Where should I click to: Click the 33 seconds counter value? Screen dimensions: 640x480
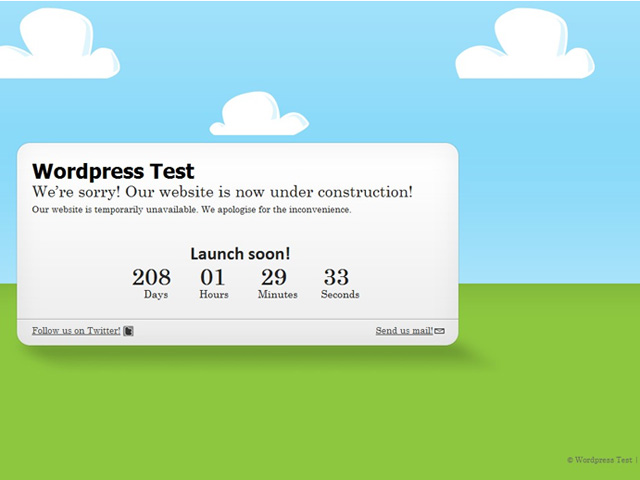(x=336, y=277)
